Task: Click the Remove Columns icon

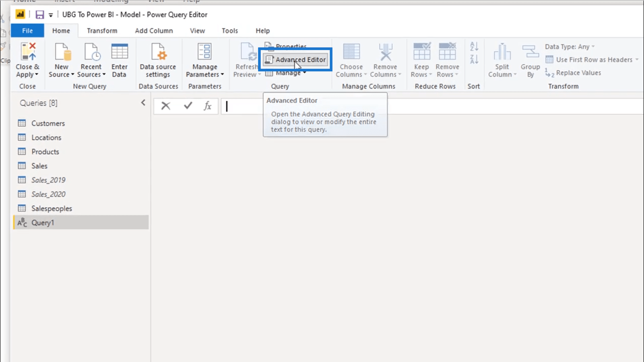Action: coord(386,52)
